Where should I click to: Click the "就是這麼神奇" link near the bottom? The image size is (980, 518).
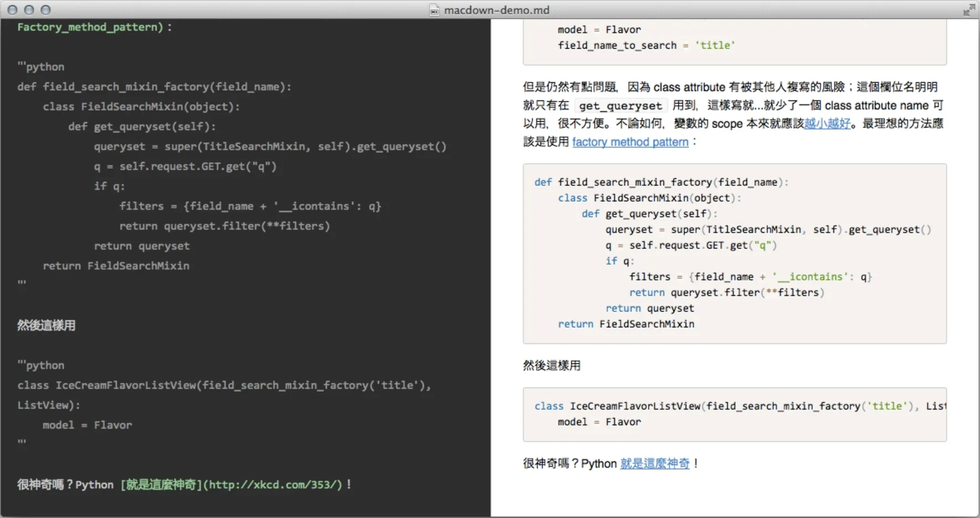[655, 464]
